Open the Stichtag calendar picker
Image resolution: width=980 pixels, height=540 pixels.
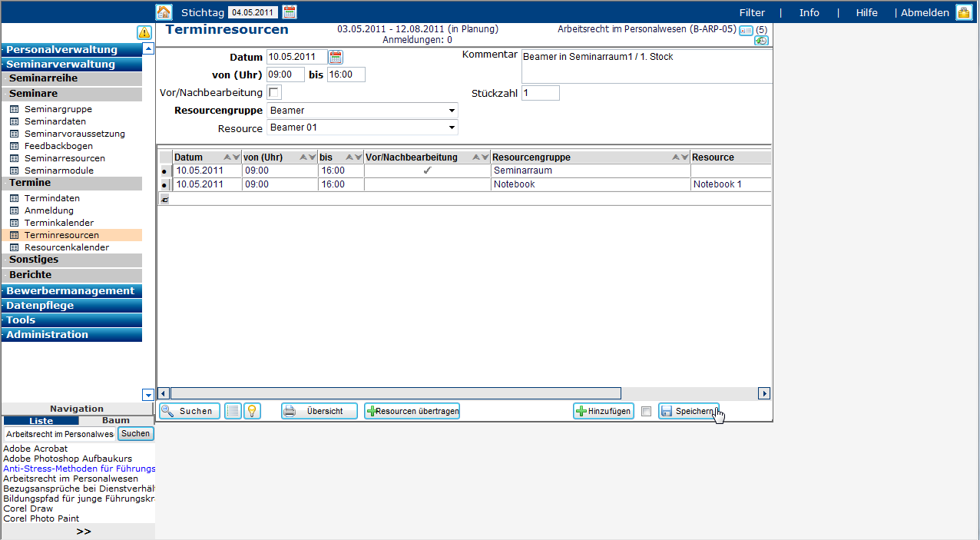(290, 12)
